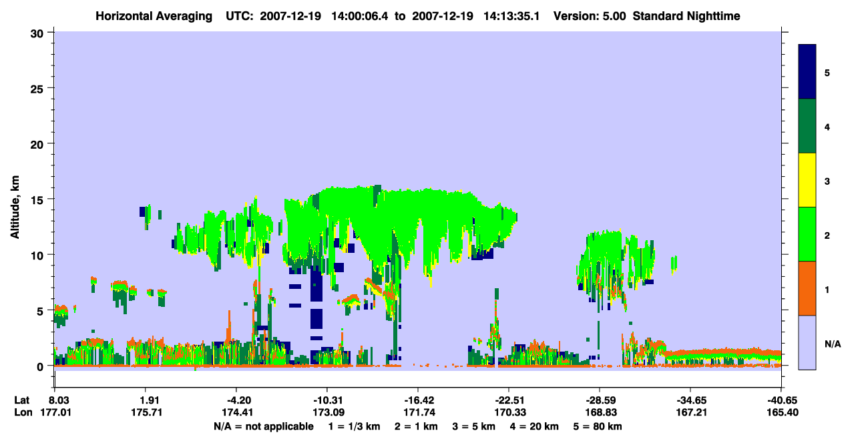Viewport: 868px width, 445px height.
Task: Click the longitude value '170.33'
Action: click(x=509, y=412)
